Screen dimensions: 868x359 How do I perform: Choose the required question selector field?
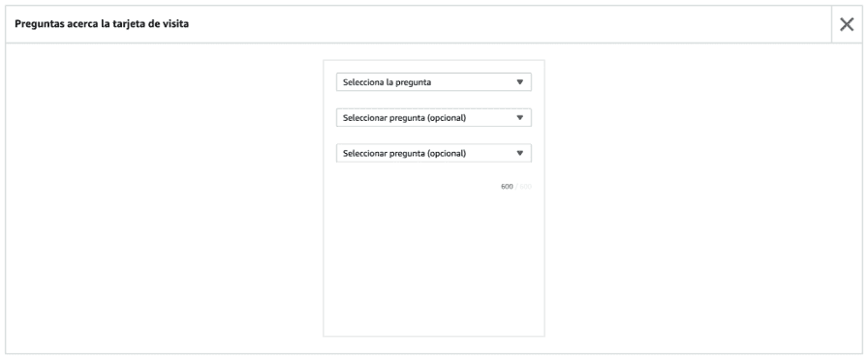pos(434,82)
